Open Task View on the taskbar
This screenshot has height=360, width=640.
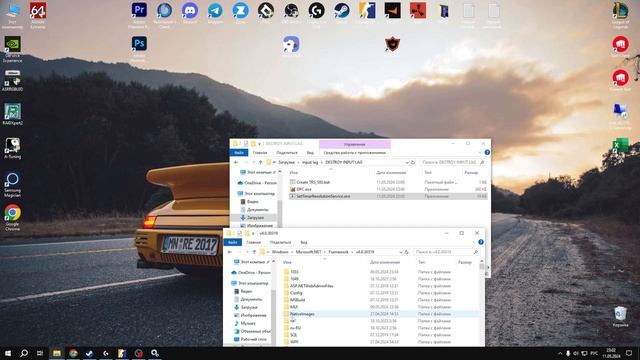pyautogui.click(x=40, y=353)
